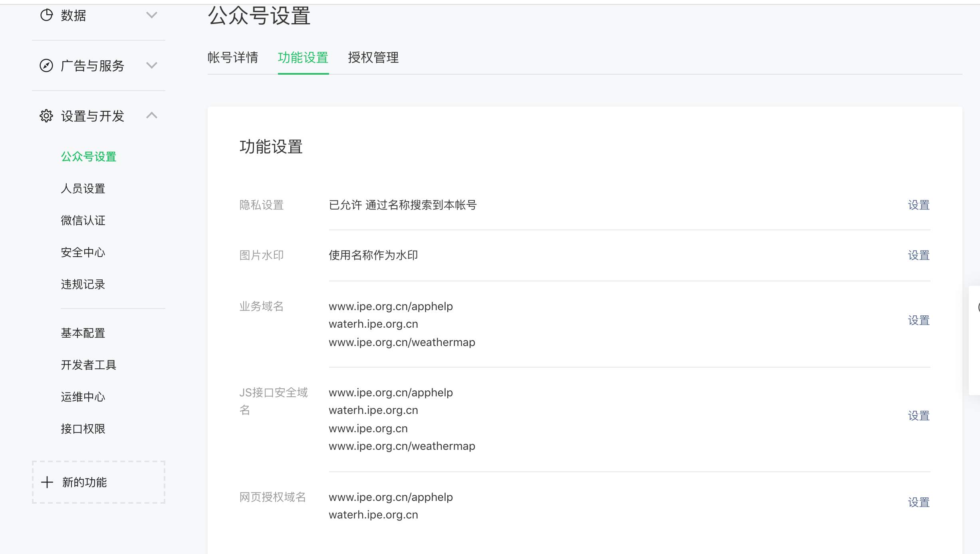This screenshot has width=980, height=554.
Task: Click the plus icon next to 新的功能
Action: pos(47,482)
